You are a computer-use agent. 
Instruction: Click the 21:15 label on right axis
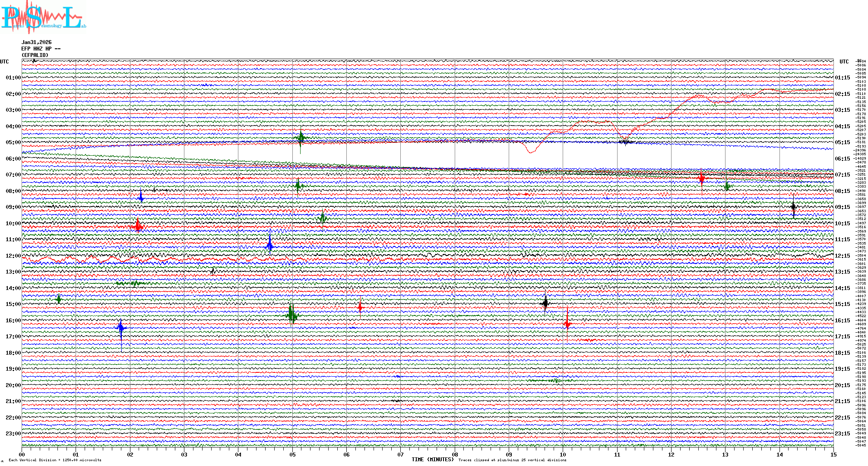[x=842, y=401]
